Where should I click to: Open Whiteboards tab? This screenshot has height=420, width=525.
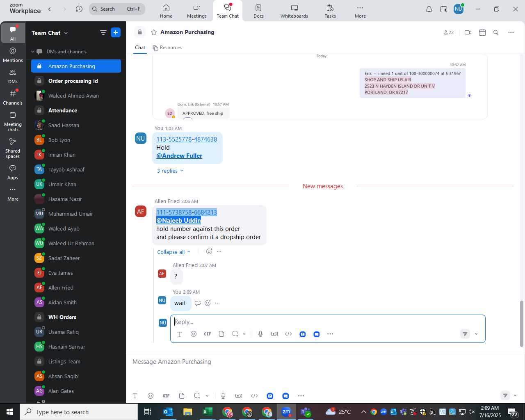294,11
